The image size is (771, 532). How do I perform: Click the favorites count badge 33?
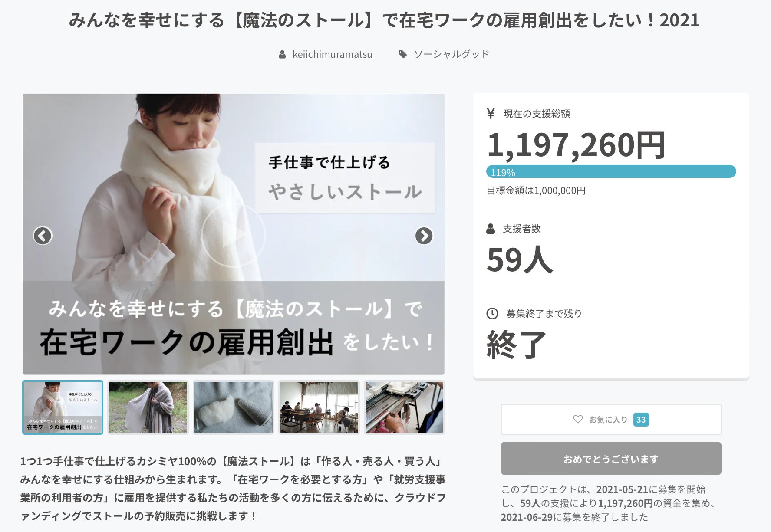(641, 420)
